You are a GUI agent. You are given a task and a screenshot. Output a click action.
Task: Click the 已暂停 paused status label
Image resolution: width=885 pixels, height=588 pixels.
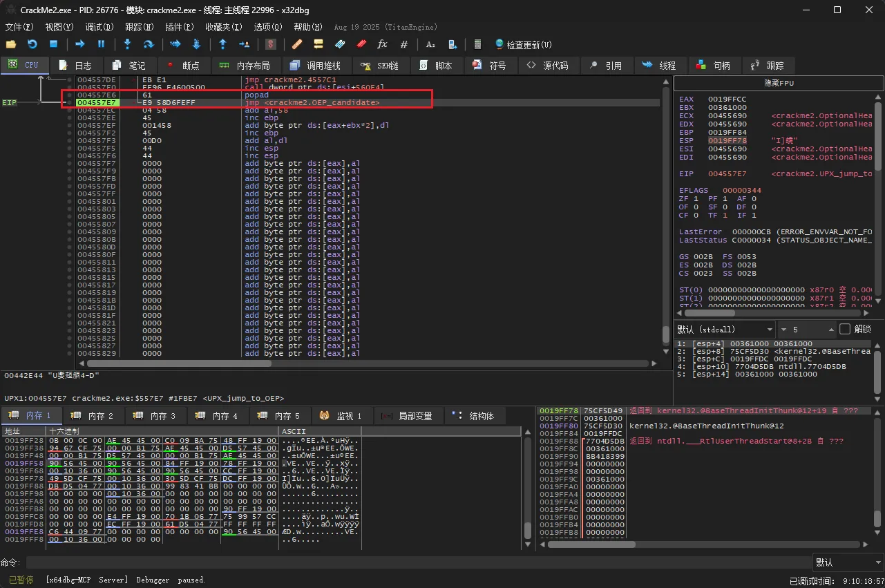21,580
